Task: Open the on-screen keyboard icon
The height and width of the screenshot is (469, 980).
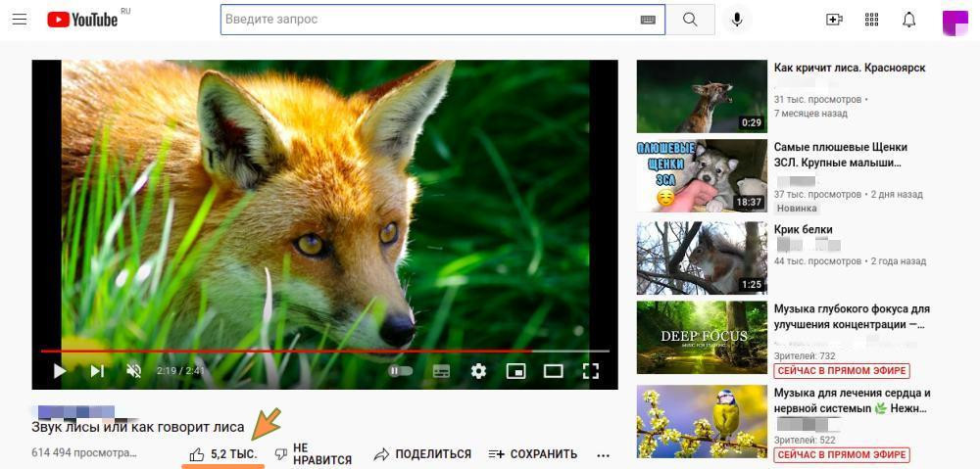Action: [x=648, y=20]
